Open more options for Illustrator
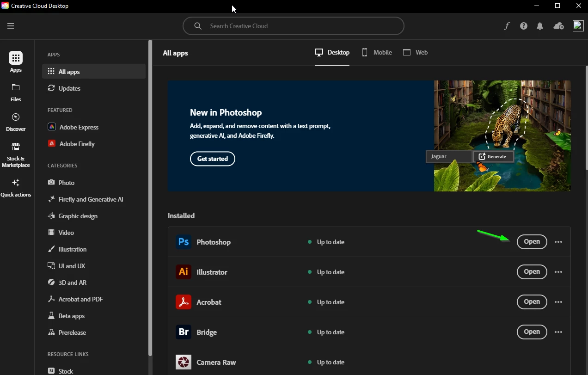Image resolution: width=588 pixels, height=375 pixels. coord(558,272)
